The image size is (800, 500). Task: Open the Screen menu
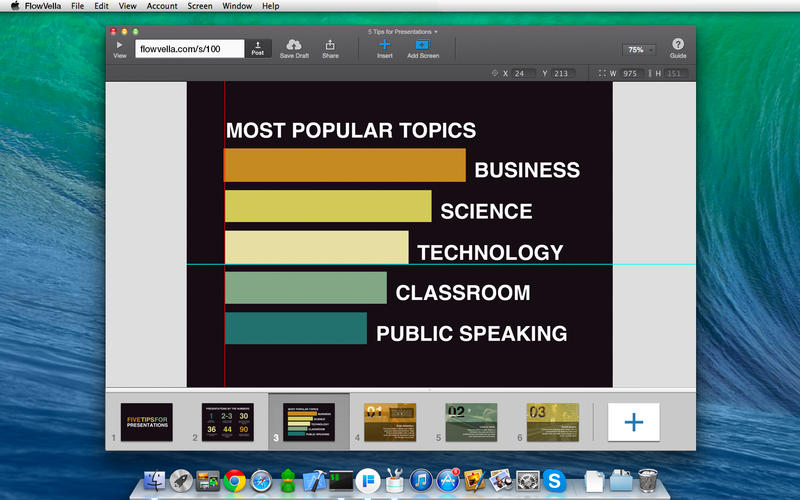tap(200, 6)
